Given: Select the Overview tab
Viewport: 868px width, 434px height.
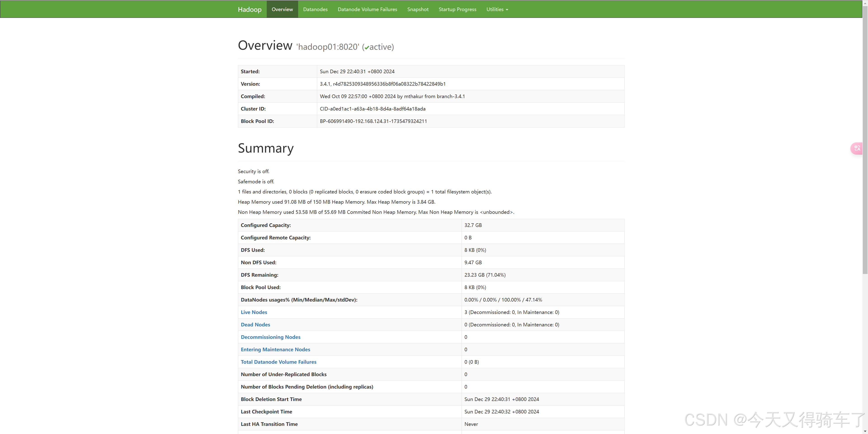Looking at the screenshot, I should [282, 9].
